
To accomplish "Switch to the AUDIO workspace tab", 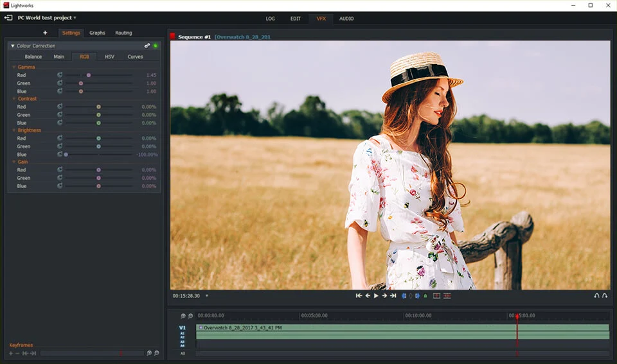I will [346, 19].
